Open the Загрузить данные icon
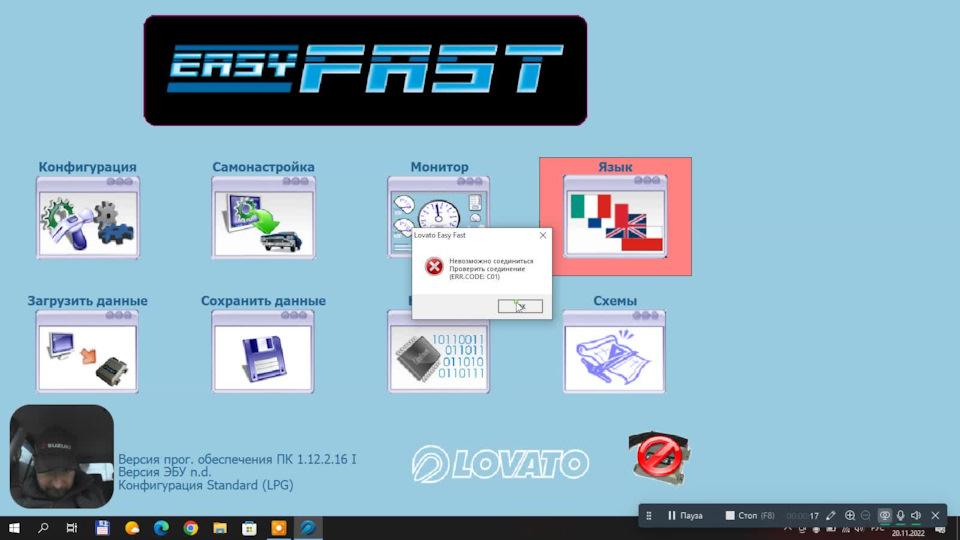 (x=87, y=351)
